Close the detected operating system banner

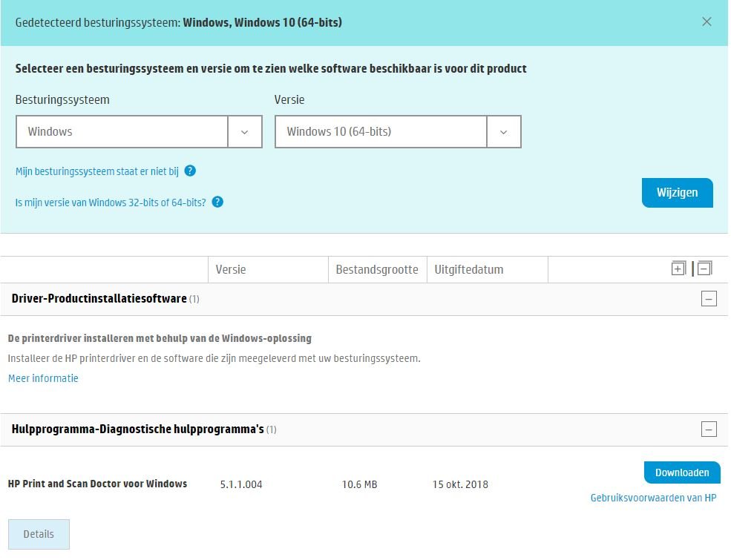pos(707,22)
